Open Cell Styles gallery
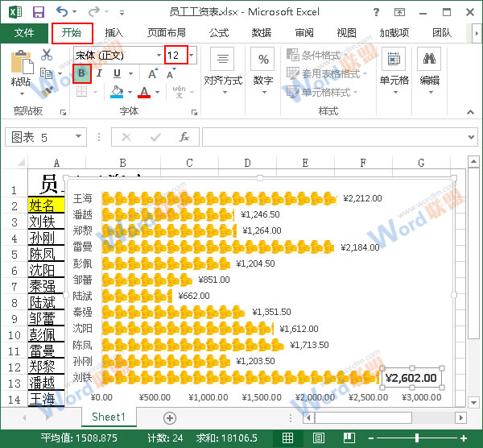 coord(321,92)
